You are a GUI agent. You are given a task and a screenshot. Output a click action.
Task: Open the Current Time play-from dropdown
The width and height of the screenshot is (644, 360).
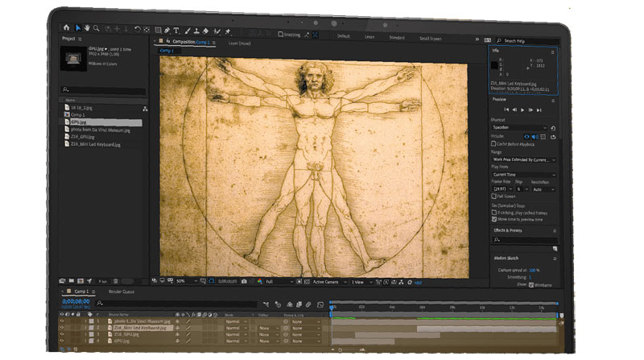pos(524,175)
